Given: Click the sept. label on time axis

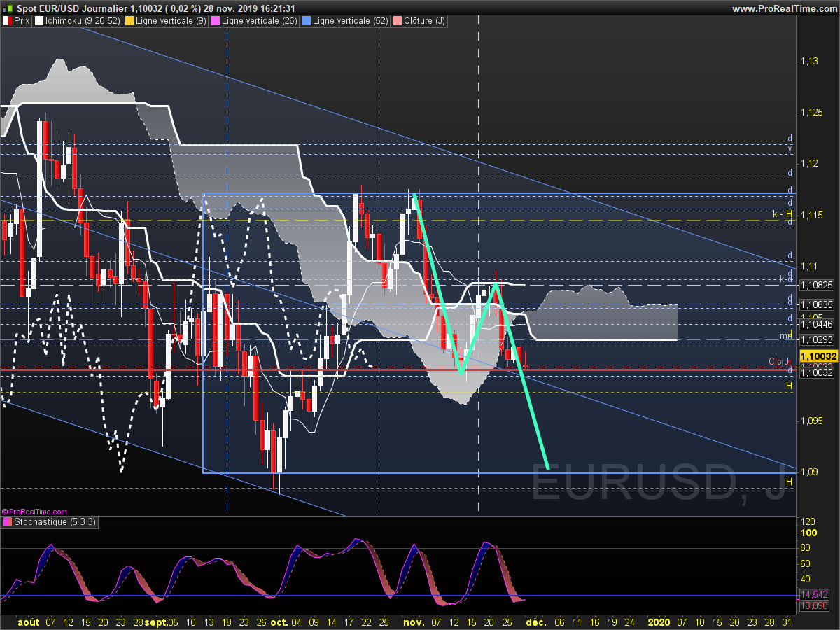Looking at the screenshot, I should click(156, 622).
